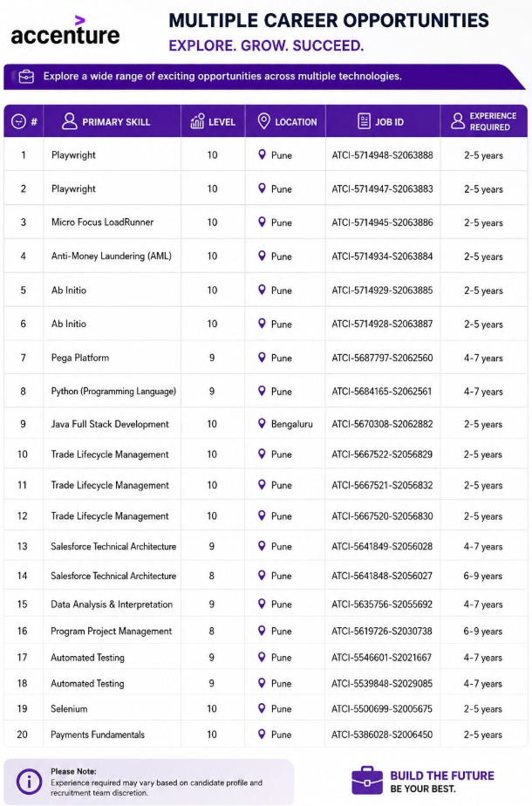Click job ID ATCI-5714948-S2063888
The height and width of the screenshot is (806, 532).
(382, 155)
